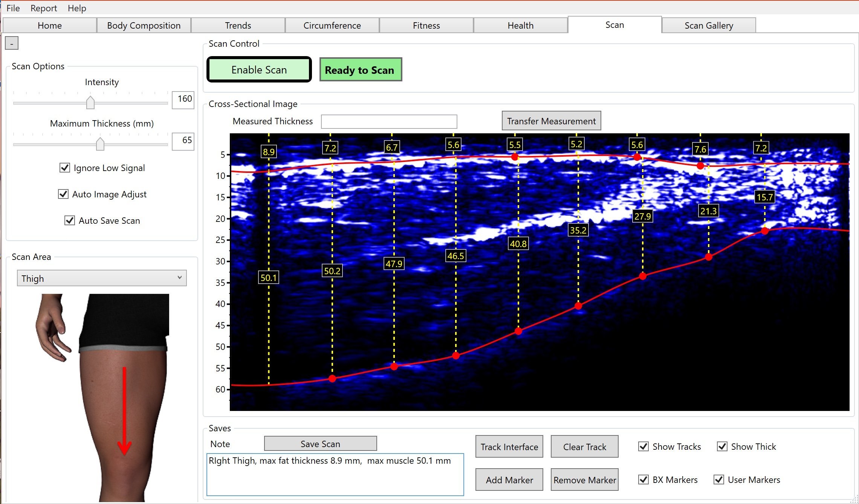Viewport: 859px width, 504px height.
Task: Click the red marker under the 40.8 label
Action: tap(518, 331)
